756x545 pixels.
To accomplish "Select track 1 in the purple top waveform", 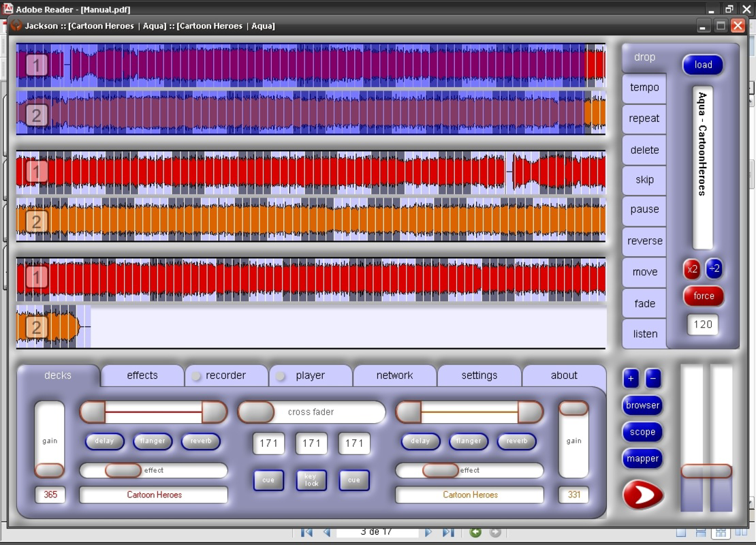I will 37,65.
